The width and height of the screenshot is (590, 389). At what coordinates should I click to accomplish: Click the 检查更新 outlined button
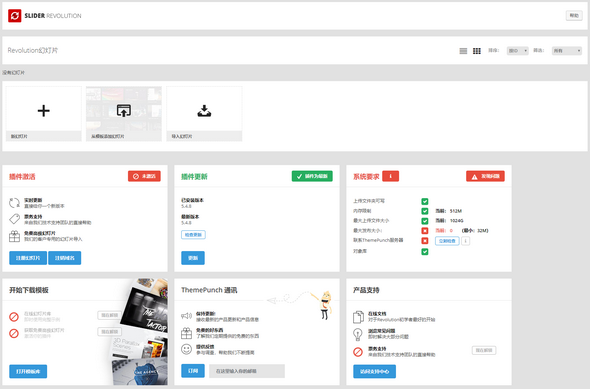click(193, 235)
